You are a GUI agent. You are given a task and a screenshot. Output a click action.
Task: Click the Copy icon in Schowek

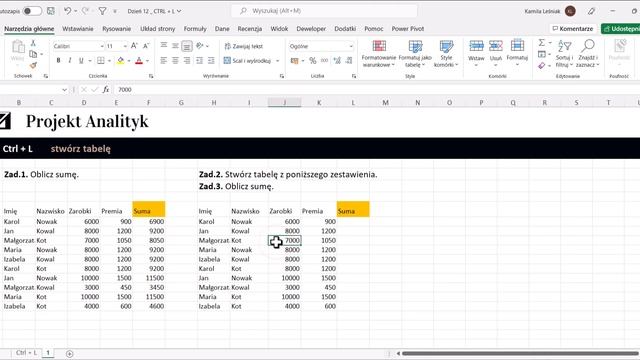pyautogui.click(x=33, y=54)
